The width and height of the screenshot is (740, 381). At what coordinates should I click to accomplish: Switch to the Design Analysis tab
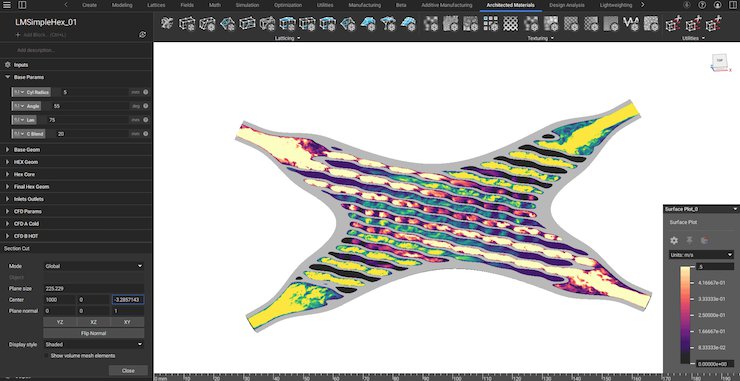click(566, 5)
